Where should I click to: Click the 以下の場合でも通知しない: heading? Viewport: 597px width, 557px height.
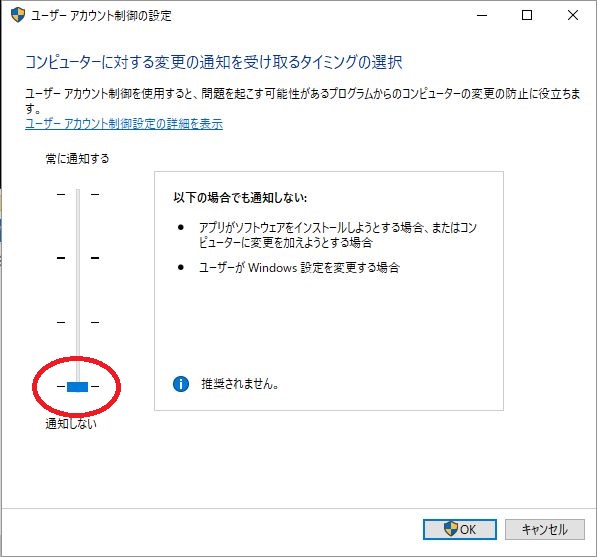click(240, 198)
